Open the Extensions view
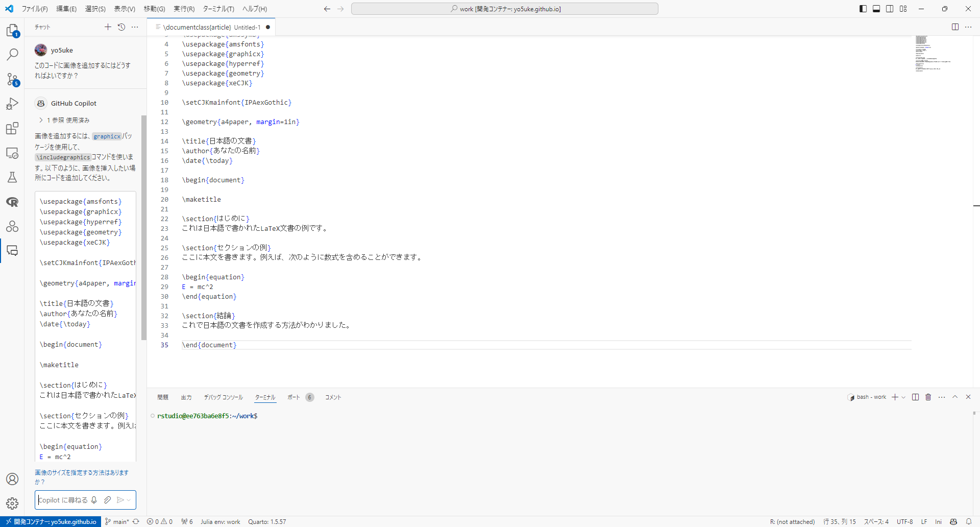 pos(12,128)
